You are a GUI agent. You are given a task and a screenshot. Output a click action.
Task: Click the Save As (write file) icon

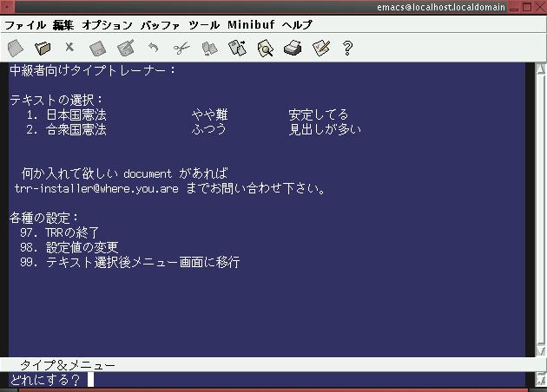click(x=126, y=48)
